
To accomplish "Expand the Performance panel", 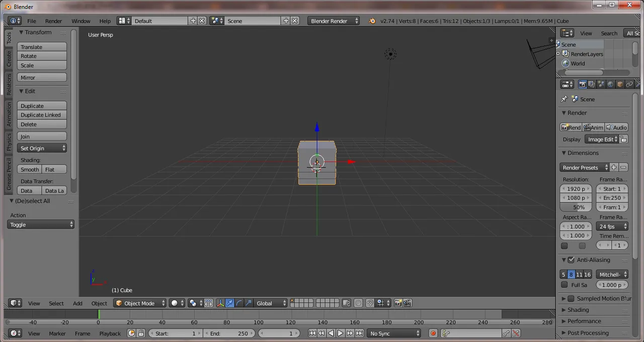I will [584, 321].
